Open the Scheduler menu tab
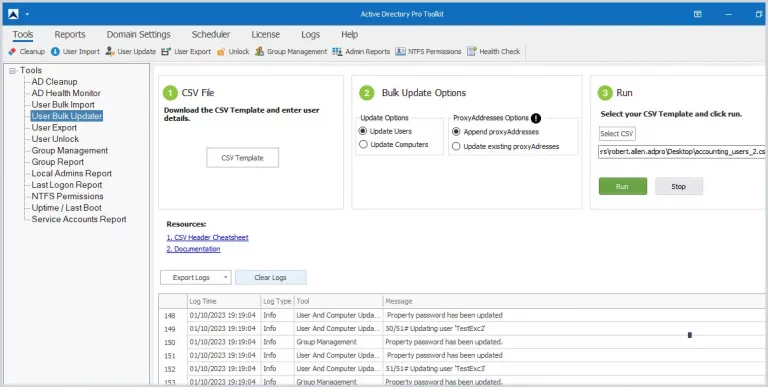Viewport: 768px width, 387px height. [211, 35]
